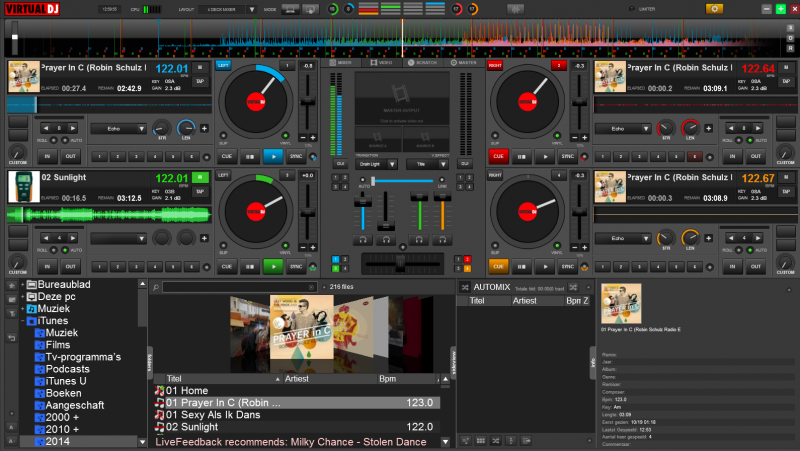Click the last icon in automix bottom toolbar
The image size is (800, 451).
526,440
